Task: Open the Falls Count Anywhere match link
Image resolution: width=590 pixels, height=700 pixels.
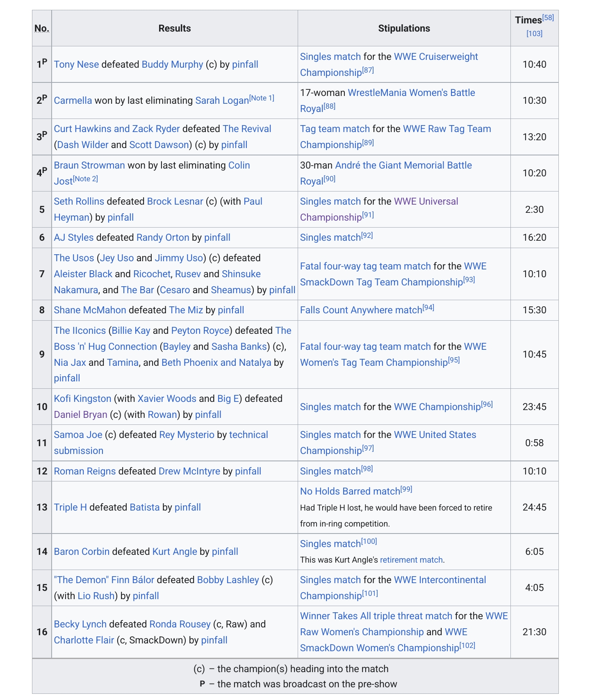Action: tap(361, 310)
